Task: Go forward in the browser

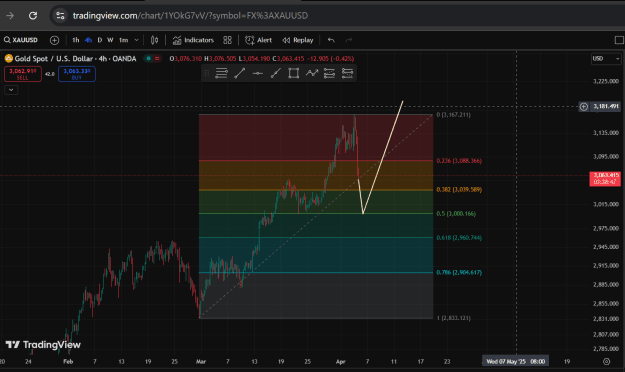Action: coord(10,16)
